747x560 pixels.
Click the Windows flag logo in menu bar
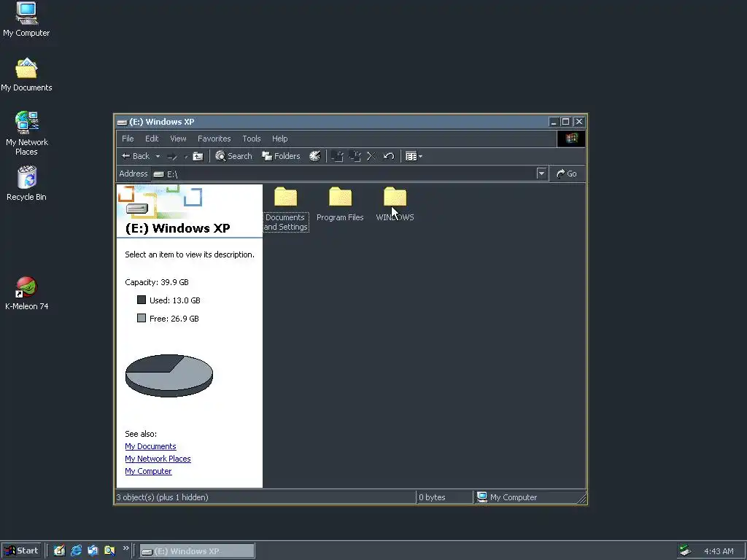pyautogui.click(x=571, y=139)
